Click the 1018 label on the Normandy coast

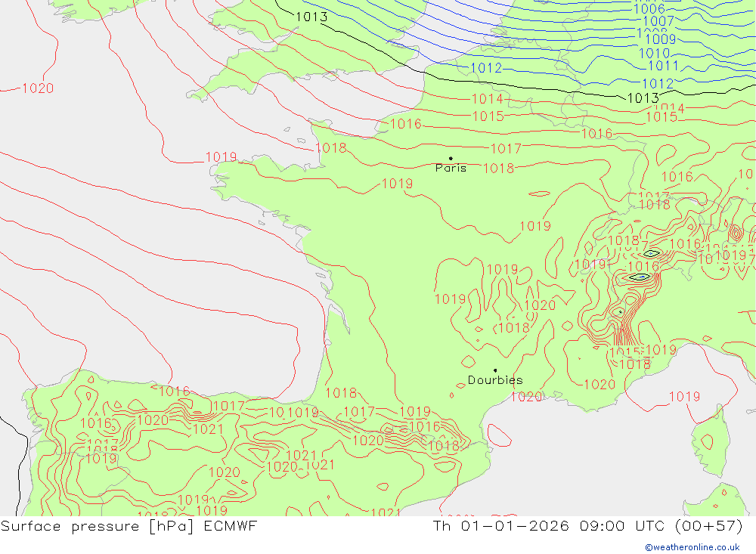(x=331, y=147)
